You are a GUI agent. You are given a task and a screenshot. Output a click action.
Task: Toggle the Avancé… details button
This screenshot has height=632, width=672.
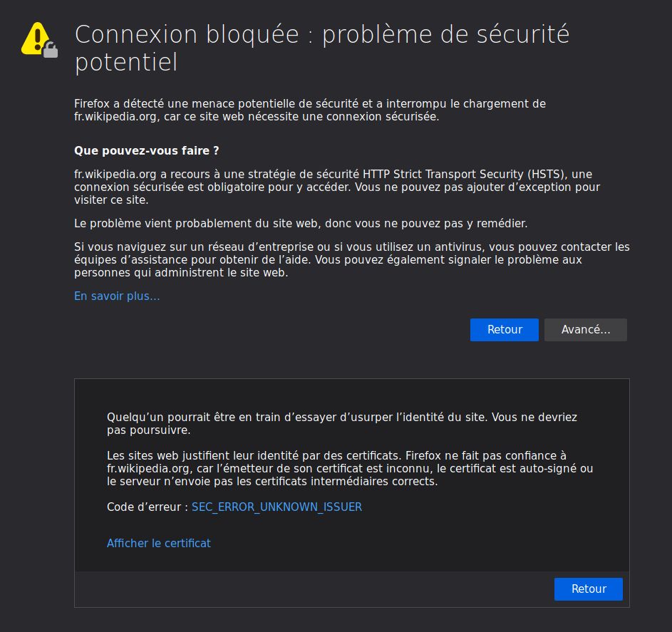click(x=585, y=330)
